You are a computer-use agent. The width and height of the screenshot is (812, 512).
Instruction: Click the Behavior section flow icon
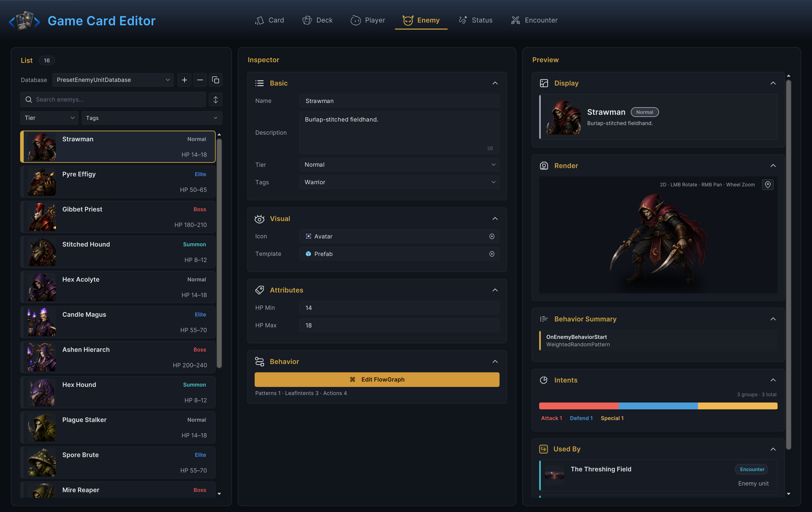259,362
